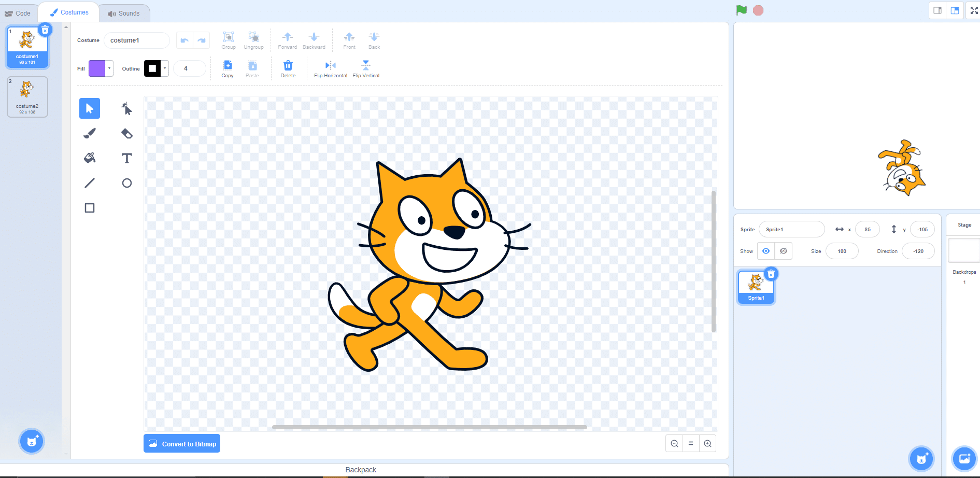Click the canvas horizontal scrollbar
980x478 pixels.
coord(429,427)
